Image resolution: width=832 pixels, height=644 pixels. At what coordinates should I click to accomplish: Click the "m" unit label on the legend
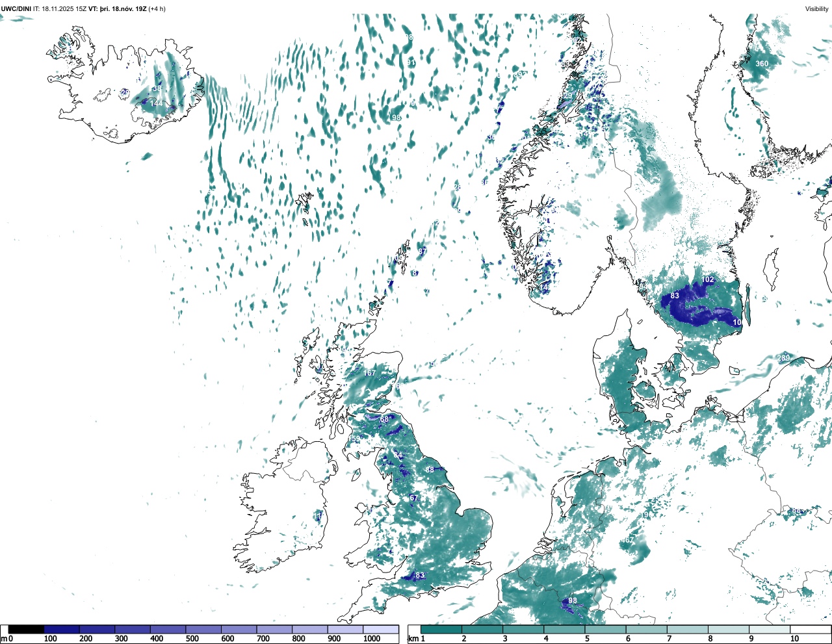coord(3,639)
